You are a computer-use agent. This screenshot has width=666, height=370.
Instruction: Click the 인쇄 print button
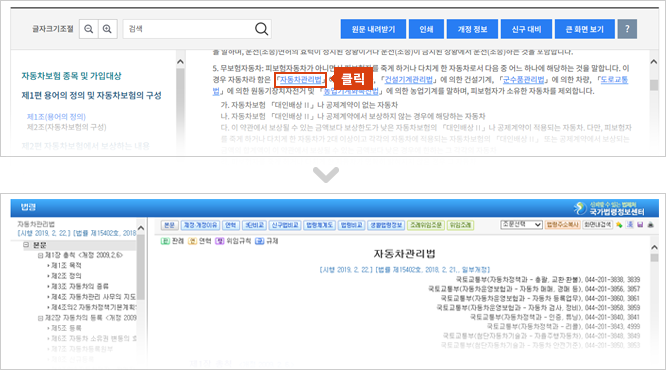426,29
